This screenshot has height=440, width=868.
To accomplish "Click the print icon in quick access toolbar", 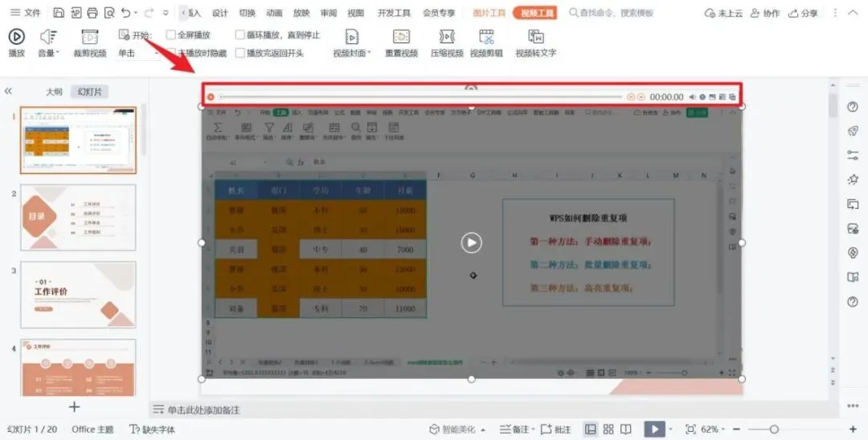I will [x=92, y=12].
